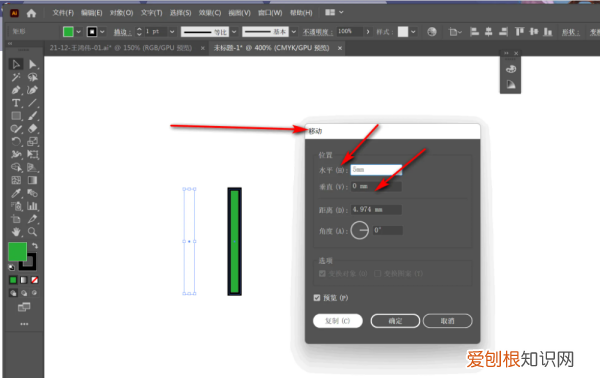Select the Hand tool
This screenshot has width=600, height=378.
[x=16, y=232]
